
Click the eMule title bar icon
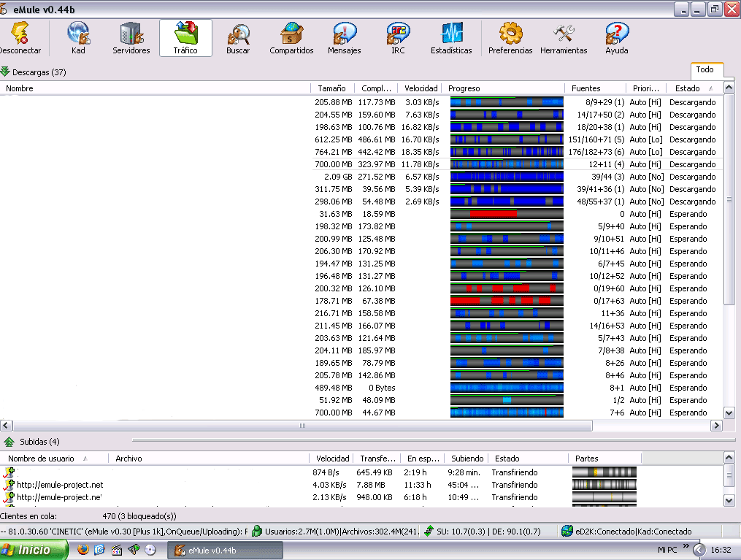pyautogui.click(x=4, y=9)
